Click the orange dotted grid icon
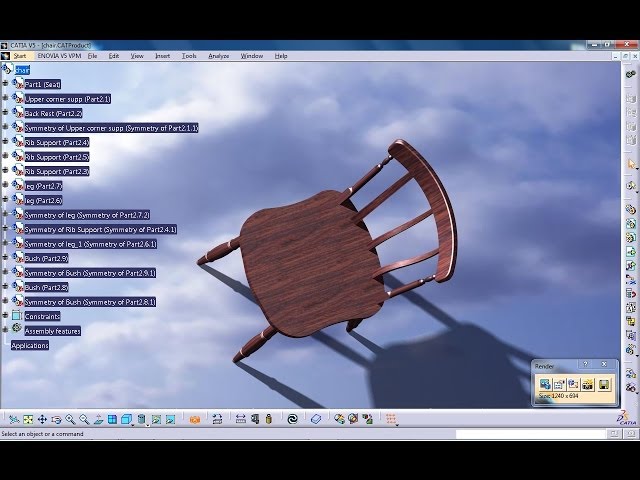 pyautogui.click(x=391, y=419)
